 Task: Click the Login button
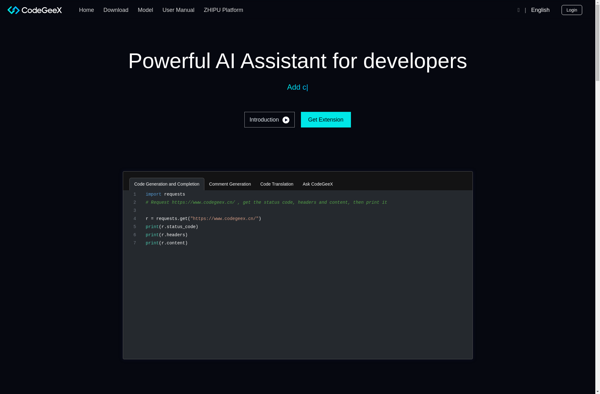point(572,10)
